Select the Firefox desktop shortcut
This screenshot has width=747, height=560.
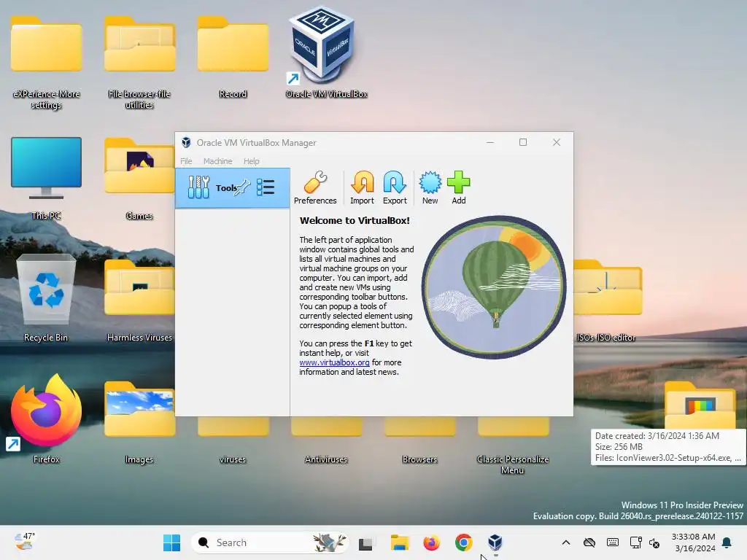[46, 419]
